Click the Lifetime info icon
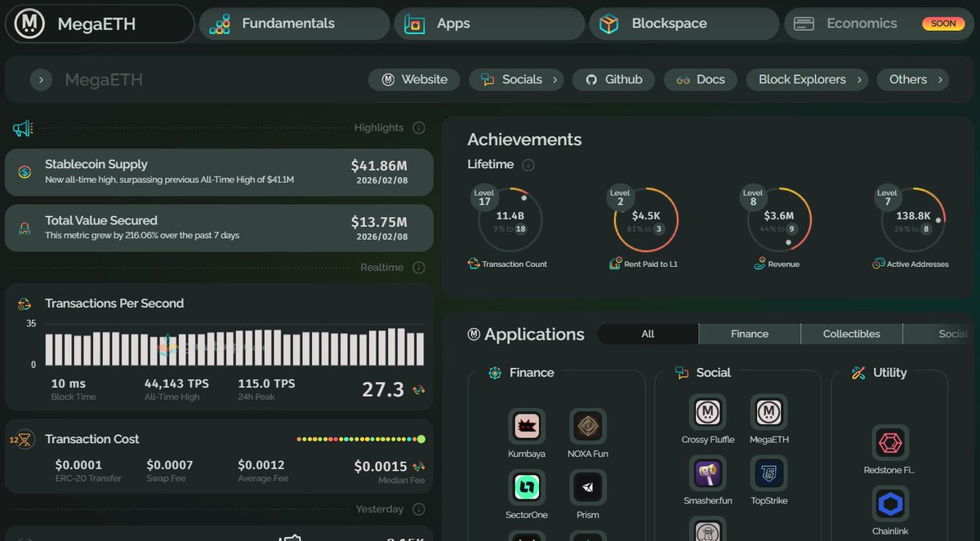 [x=528, y=165]
